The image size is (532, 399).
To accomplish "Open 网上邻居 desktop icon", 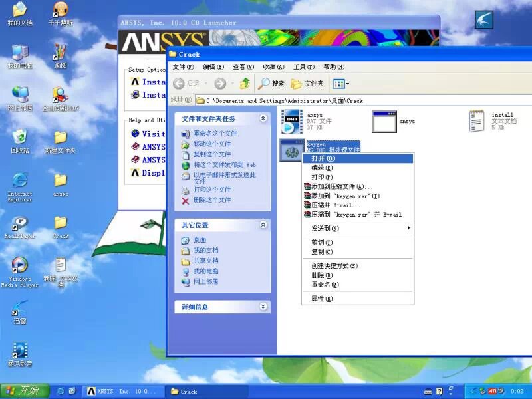I will (20, 98).
